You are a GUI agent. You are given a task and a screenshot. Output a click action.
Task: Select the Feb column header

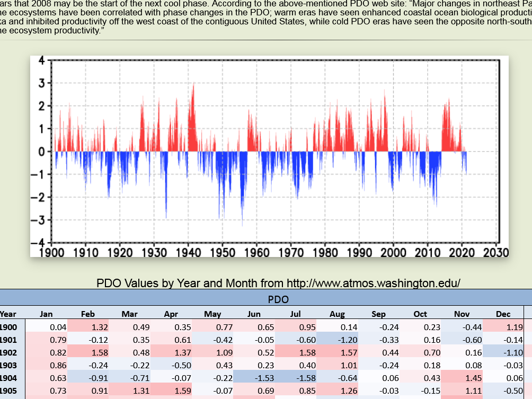[88, 314]
